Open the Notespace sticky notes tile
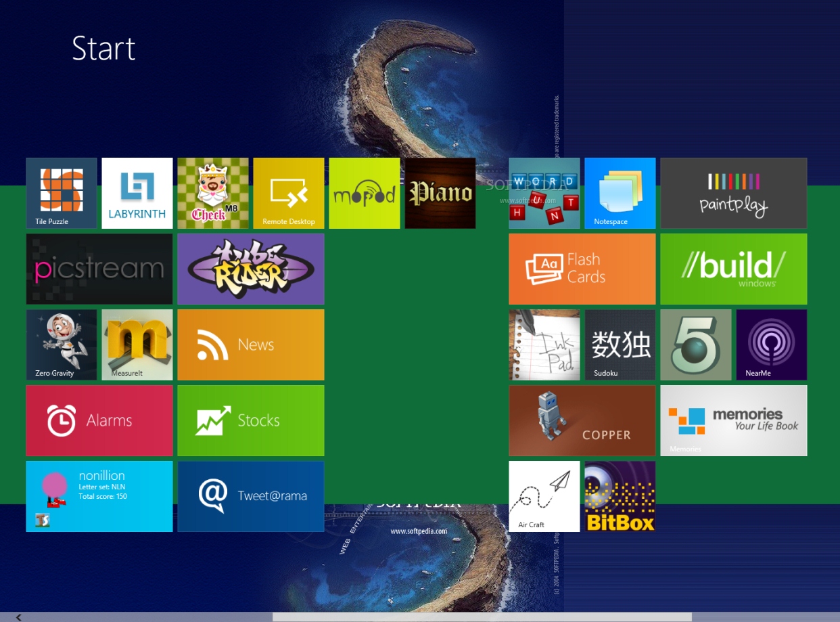Viewport: 840px width, 622px height. point(620,193)
